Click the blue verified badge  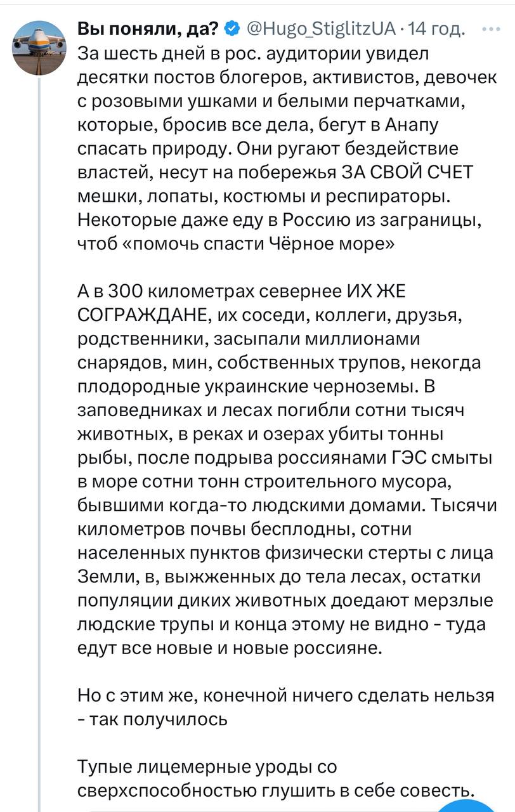click(x=232, y=29)
